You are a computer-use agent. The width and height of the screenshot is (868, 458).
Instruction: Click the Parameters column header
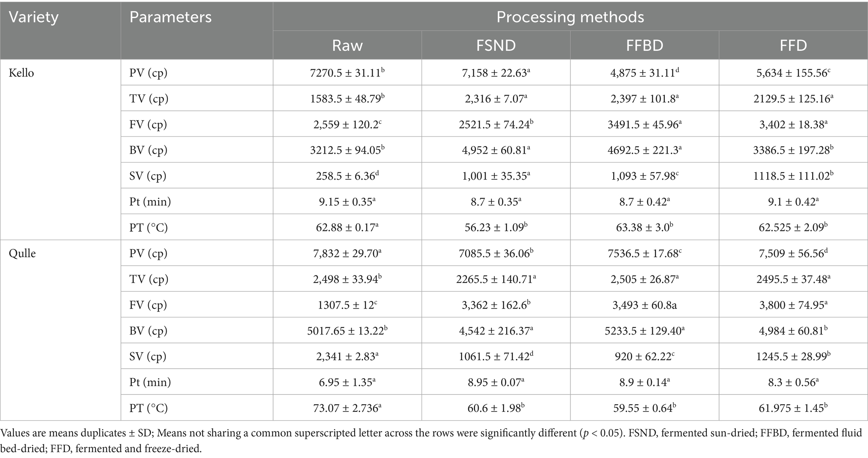pos(170,17)
